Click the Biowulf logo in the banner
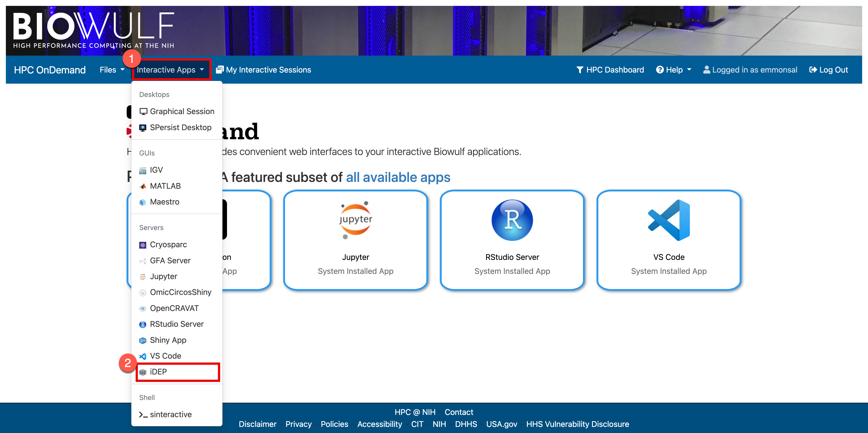 pos(94,30)
